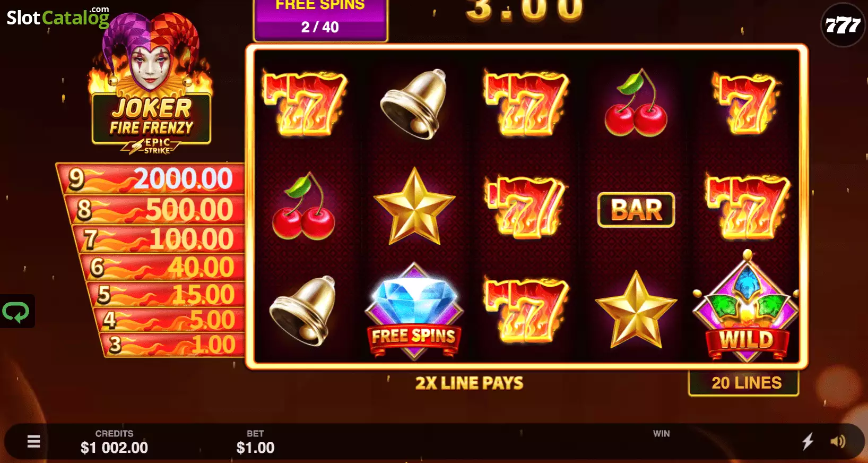The height and width of the screenshot is (463, 868).
Task: Click the Joker Fire Frenzy logo
Action: pos(151,82)
